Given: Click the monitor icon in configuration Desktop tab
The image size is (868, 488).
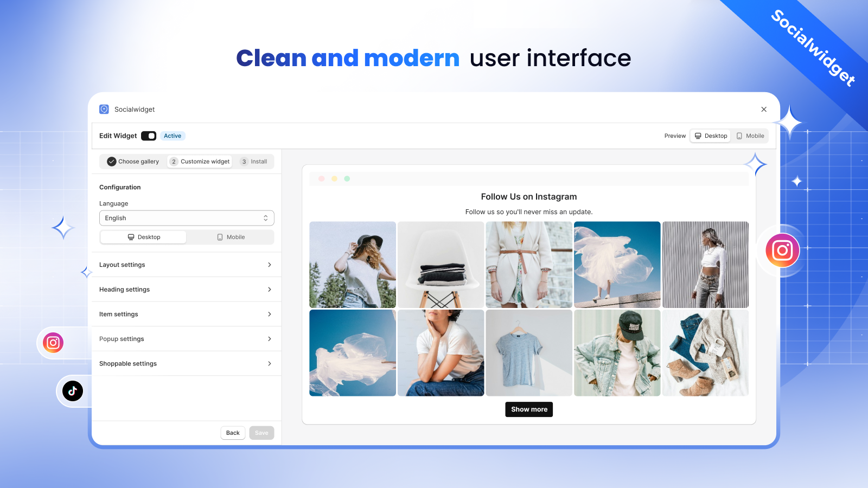Looking at the screenshot, I should [x=131, y=237].
